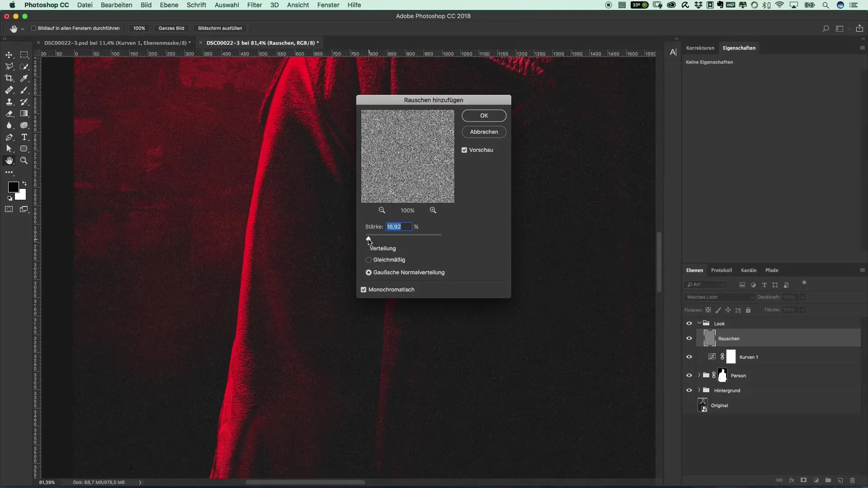This screenshot has height=488, width=868.
Task: Open Spotlight search in macOS menu bar
Action: pos(826,5)
